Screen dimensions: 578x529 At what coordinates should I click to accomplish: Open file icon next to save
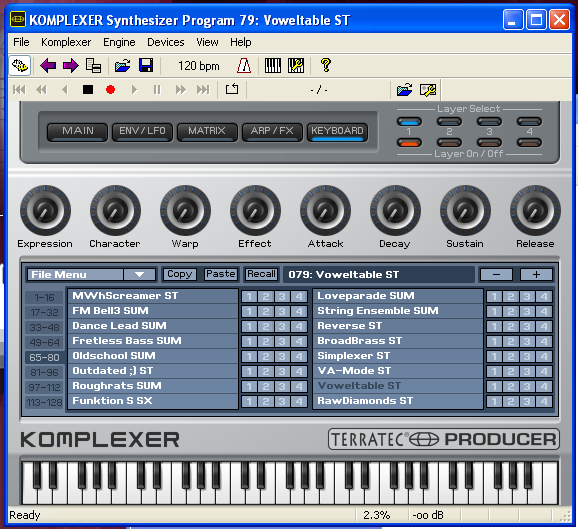click(122, 66)
